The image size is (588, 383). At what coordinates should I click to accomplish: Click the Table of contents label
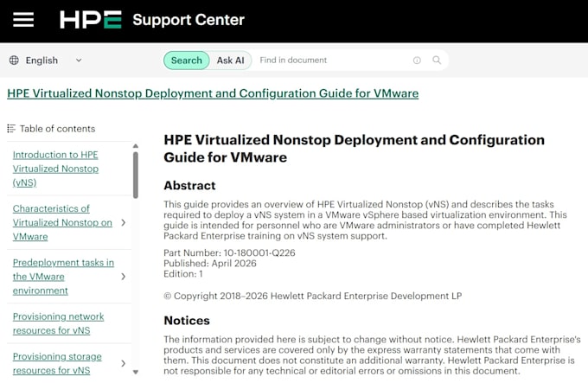click(x=57, y=129)
